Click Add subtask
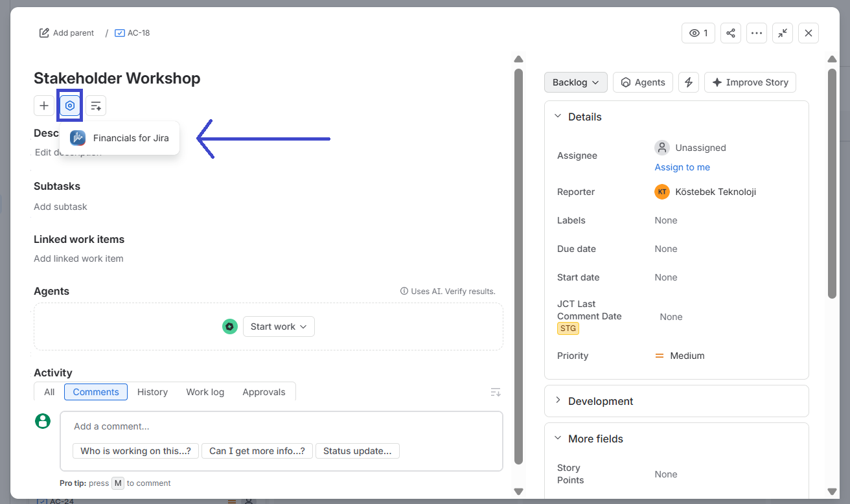Viewport: 850px width, 504px height. [x=60, y=207]
